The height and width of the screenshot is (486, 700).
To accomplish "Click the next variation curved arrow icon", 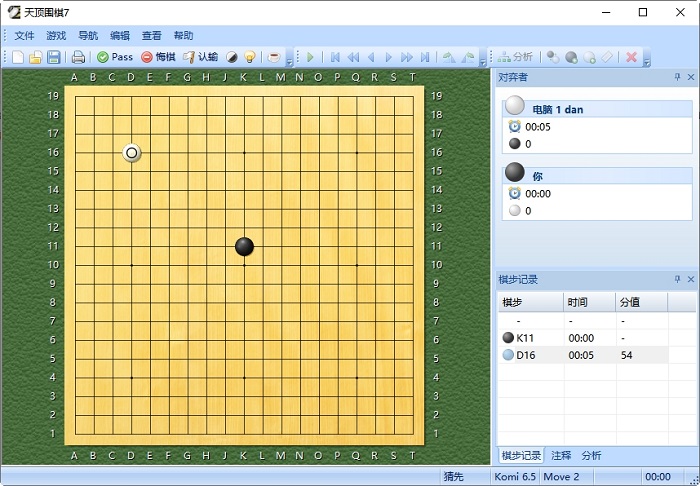I will 468,57.
